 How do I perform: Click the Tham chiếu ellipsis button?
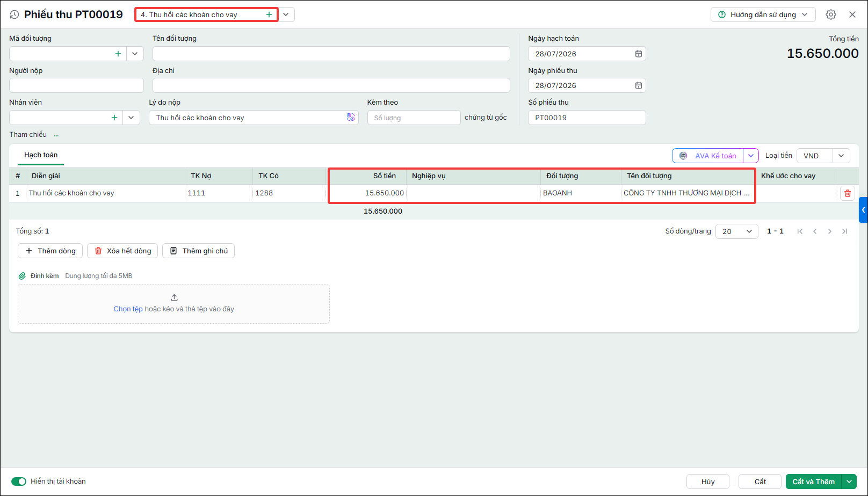[x=56, y=135]
